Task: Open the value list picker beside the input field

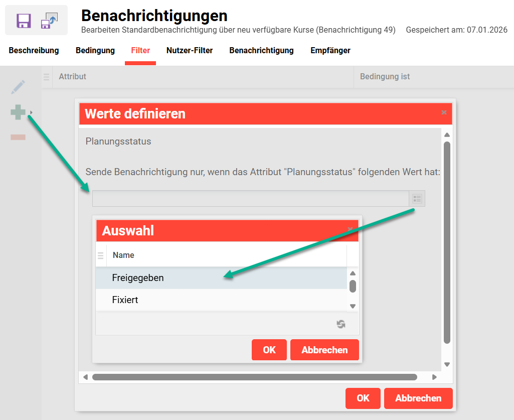Action: [x=417, y=198]
